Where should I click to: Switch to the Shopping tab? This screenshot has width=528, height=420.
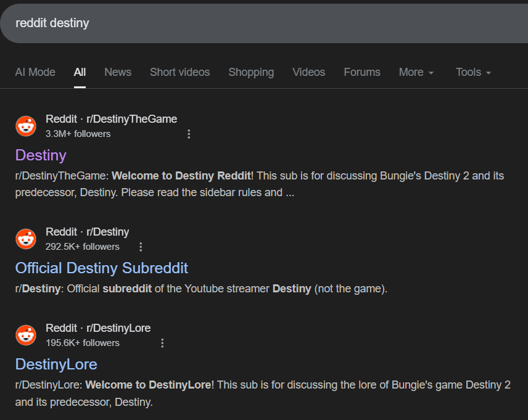(x=251, y=72)
